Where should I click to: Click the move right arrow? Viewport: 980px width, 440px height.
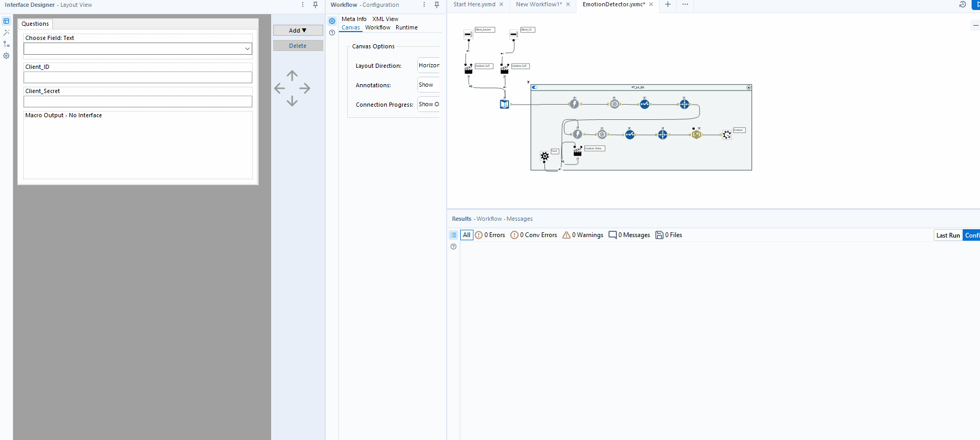[x=305, y=88]
